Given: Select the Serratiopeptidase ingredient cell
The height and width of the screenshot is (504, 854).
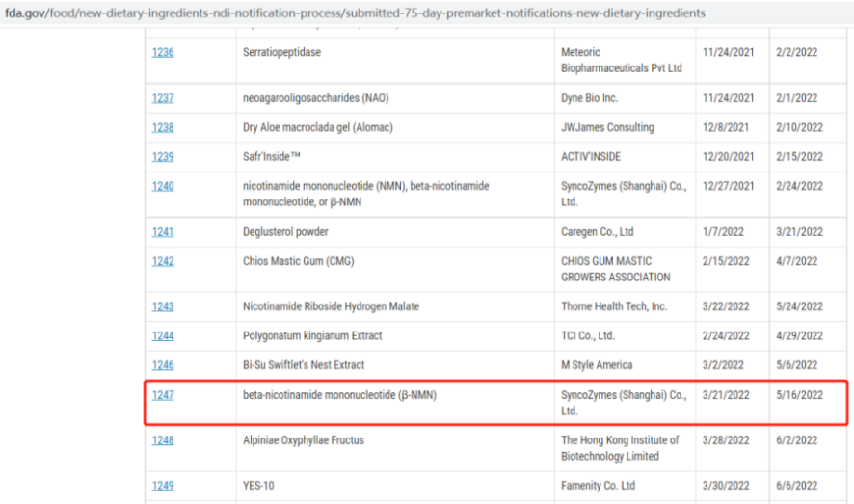Looking at the screenshot, I should [281, 52].
